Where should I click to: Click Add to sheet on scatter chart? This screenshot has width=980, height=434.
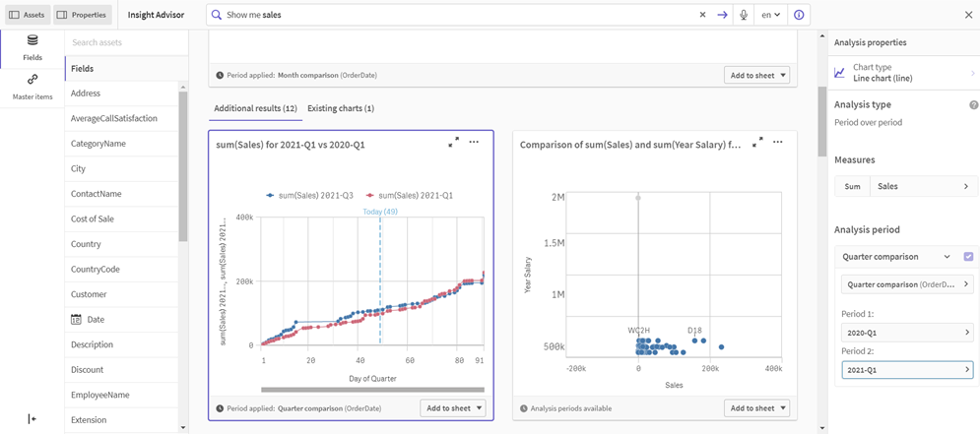tap(757, 408)
